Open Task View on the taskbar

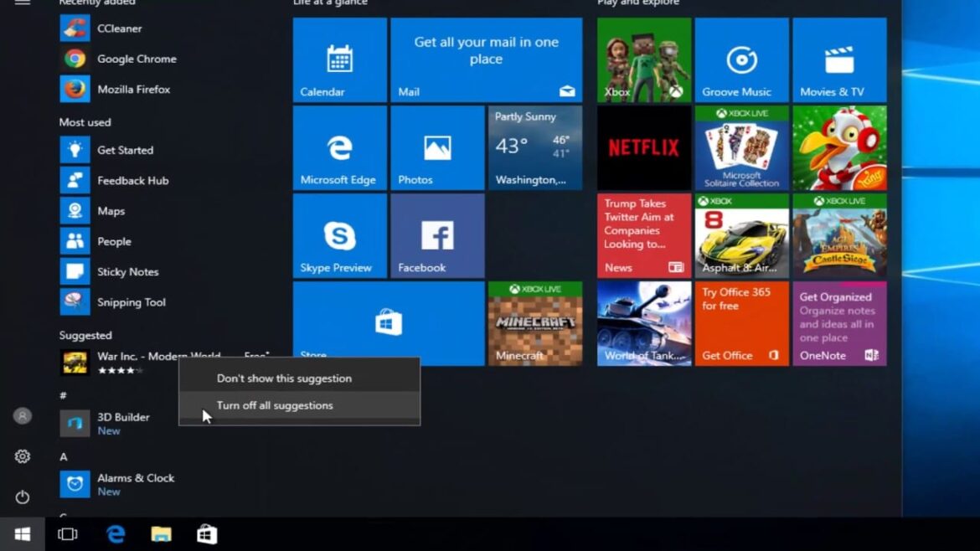tap(68, 534)
